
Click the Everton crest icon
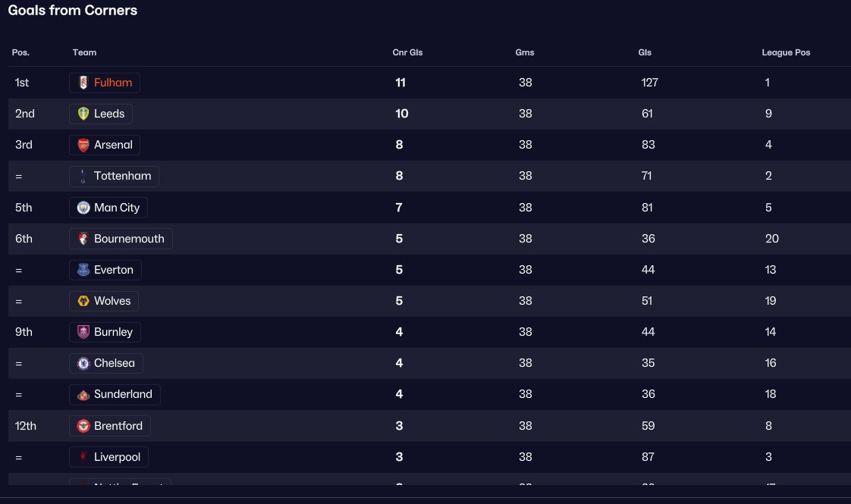[x=83, y=270]
